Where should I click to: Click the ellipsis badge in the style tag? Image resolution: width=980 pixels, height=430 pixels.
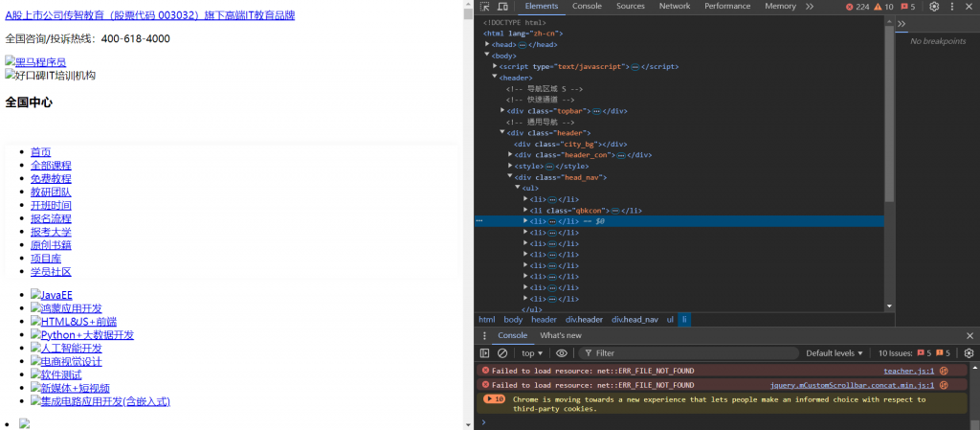[x=549, y=167]
